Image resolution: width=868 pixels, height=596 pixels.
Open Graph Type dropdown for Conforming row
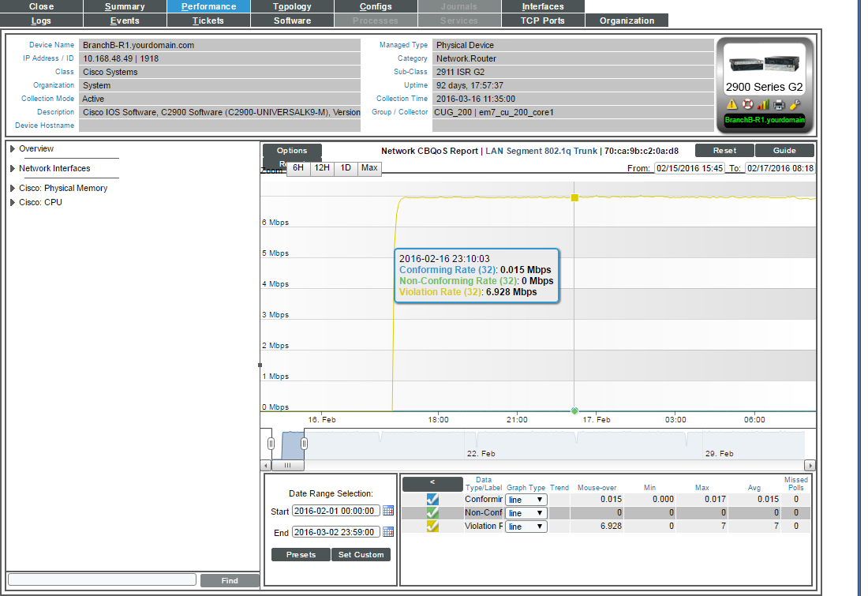coord(526,500)
